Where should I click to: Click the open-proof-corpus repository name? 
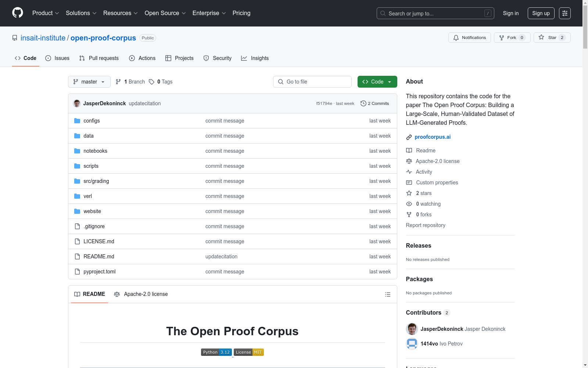(103, 38)
